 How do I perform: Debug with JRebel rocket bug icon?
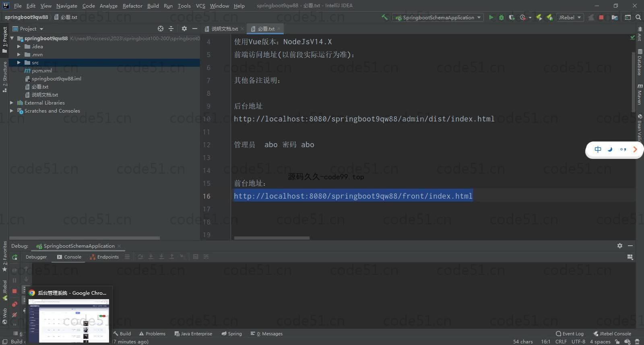click(549, 17)
